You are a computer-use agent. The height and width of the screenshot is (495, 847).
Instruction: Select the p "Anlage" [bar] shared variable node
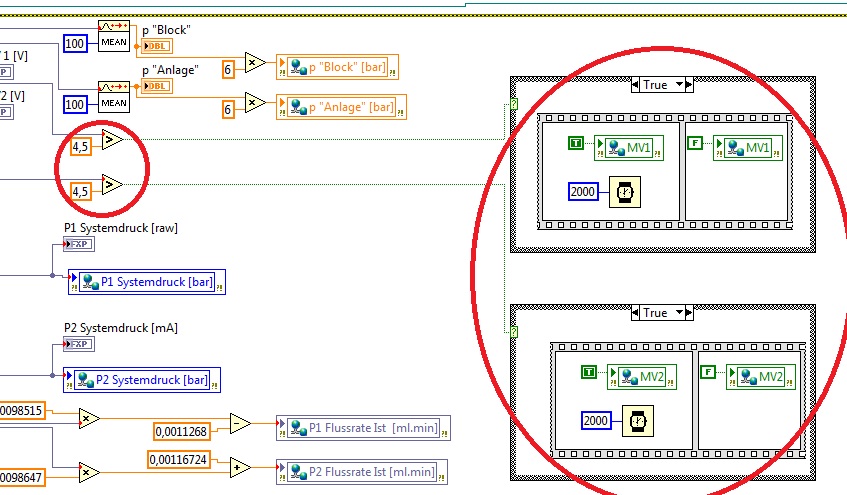[341, 107]
